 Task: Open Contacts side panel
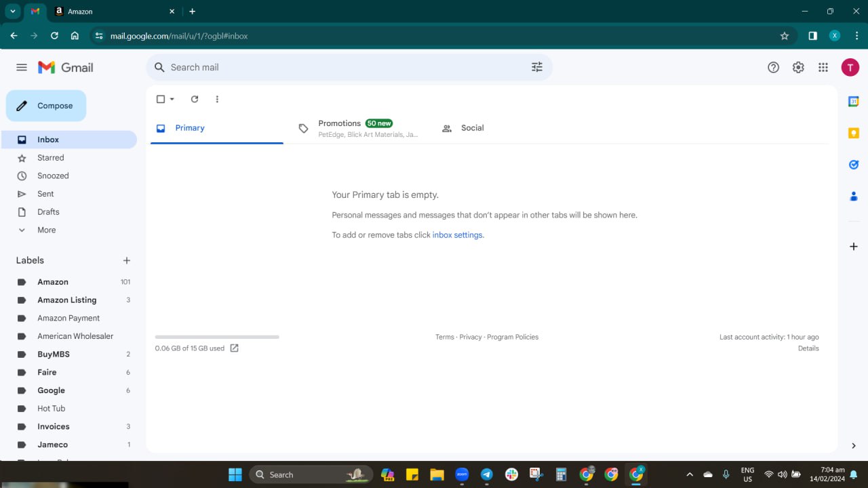click(x=854, y=197)
